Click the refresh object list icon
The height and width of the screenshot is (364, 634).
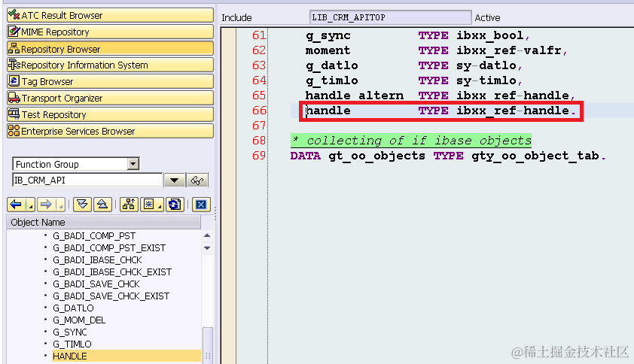click(x=175, y=205)
